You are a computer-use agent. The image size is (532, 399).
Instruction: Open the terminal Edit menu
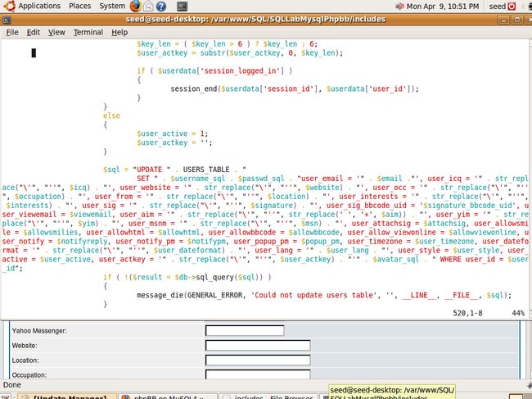34,32
